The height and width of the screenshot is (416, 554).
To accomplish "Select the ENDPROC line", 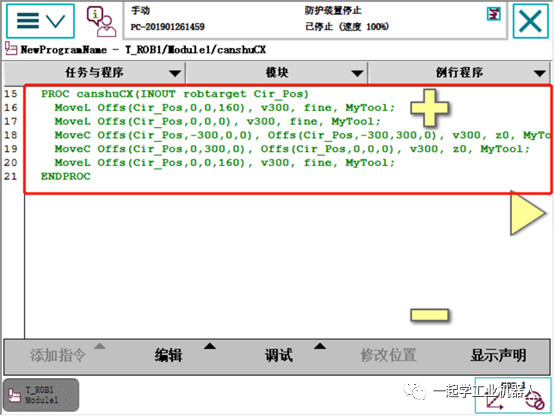I will click(66, 176).
